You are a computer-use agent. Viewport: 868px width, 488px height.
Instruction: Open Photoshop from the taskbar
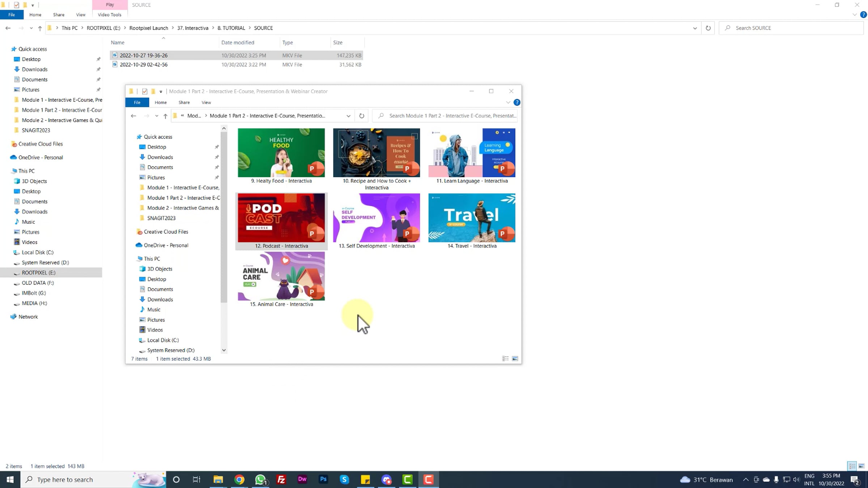coord(323,479)
